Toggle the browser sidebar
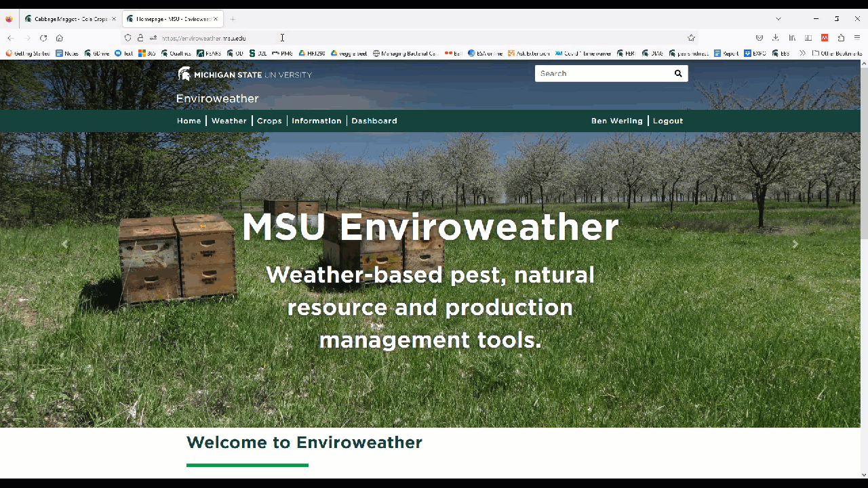The height and width of the screenshot is (488, 868). click(808, 38)
